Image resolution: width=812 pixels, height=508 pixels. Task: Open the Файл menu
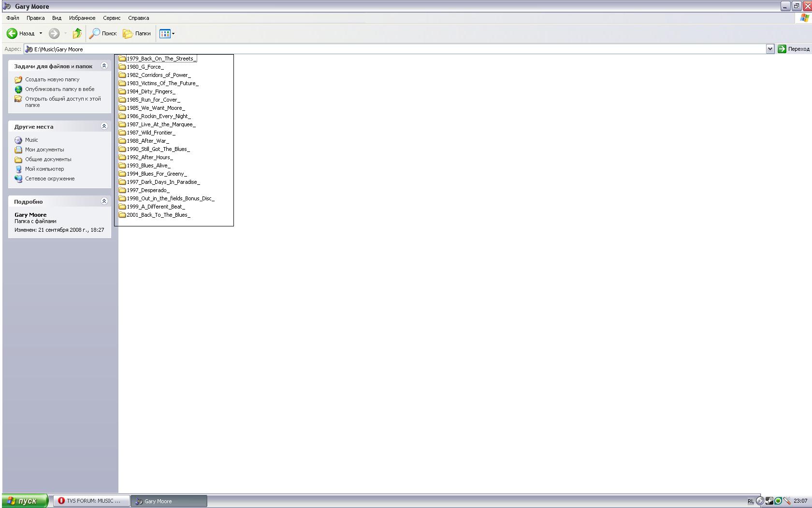(x=13, y=18)
